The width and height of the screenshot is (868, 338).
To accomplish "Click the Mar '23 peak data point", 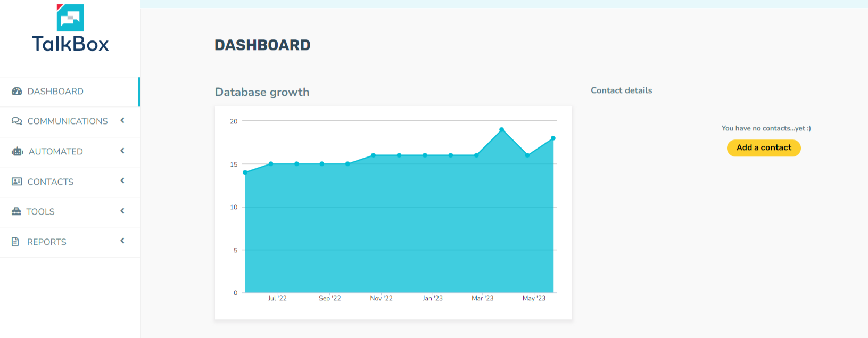I will 502,130.
